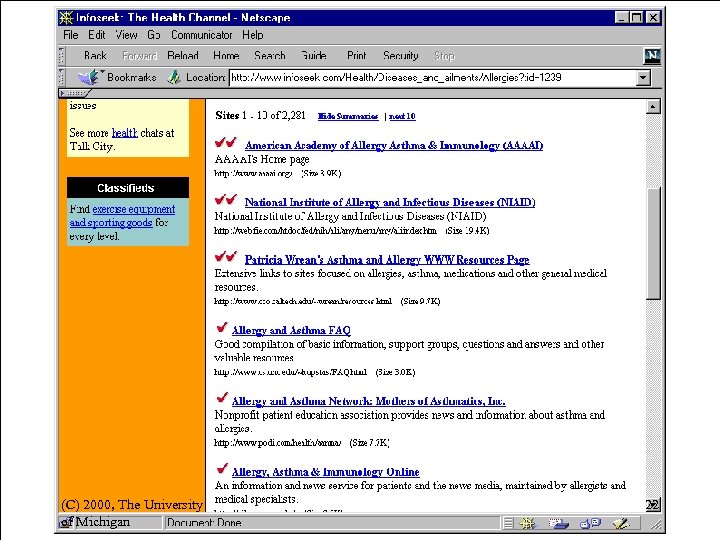Open Allergy and Asthma Network Mothers link

368,401
